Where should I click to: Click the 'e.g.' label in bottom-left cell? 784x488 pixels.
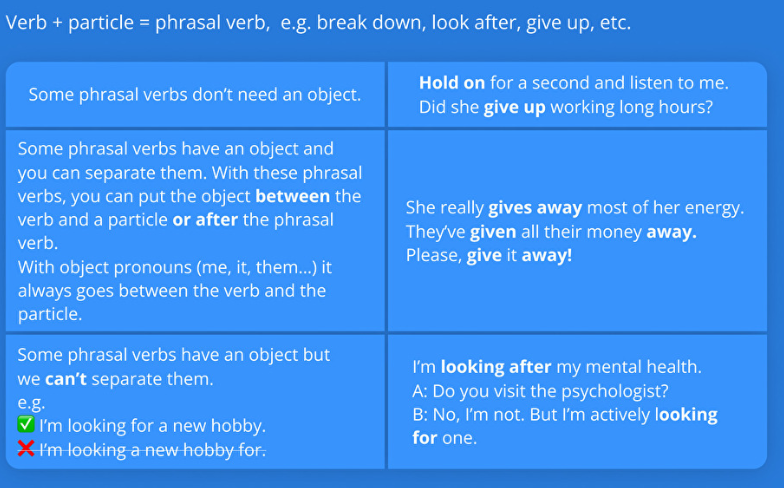coord(31,403)
